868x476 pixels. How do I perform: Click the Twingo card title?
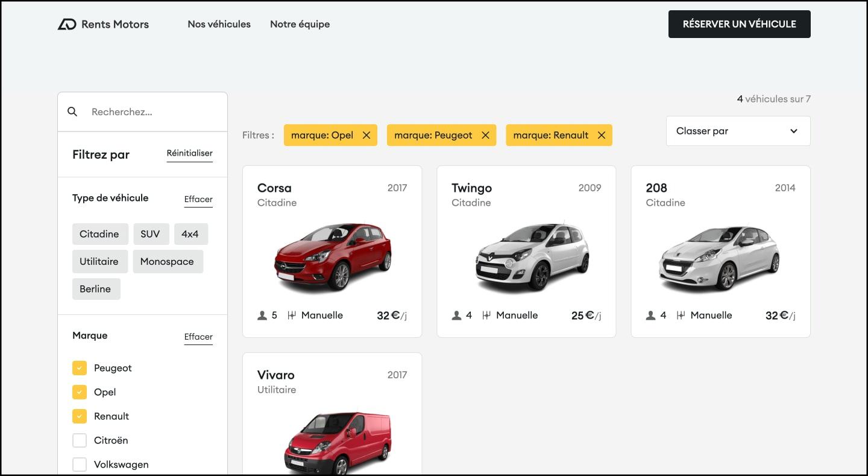pyautogui.click(x=471, y=188)
